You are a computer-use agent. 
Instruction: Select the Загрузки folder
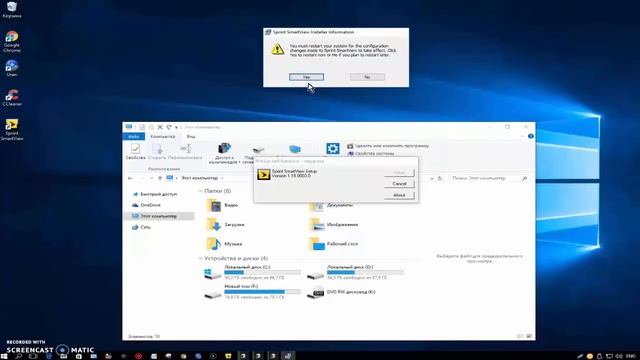pyautogui.click(x=225, y=224)
